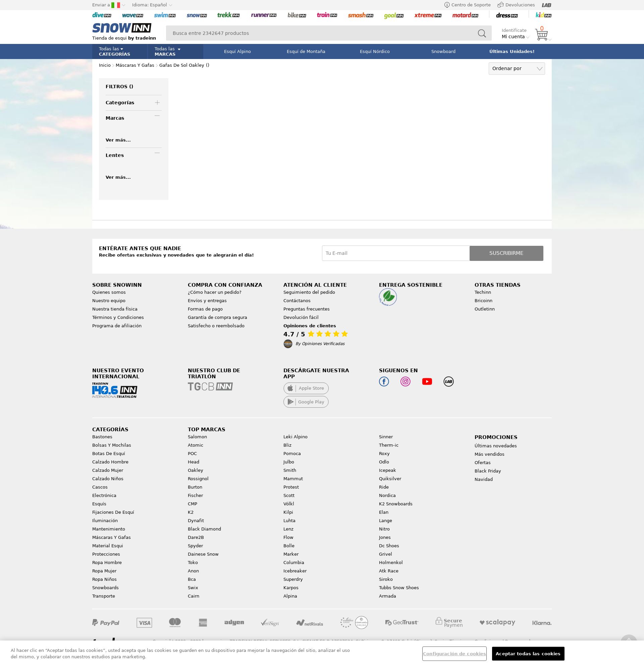Click Ver más under Lentes
The height and width of the screenshot is (668, 644).
point(118,177)
